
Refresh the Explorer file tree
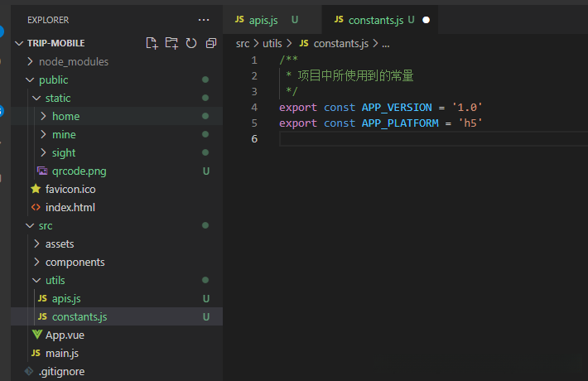(191, 43)
